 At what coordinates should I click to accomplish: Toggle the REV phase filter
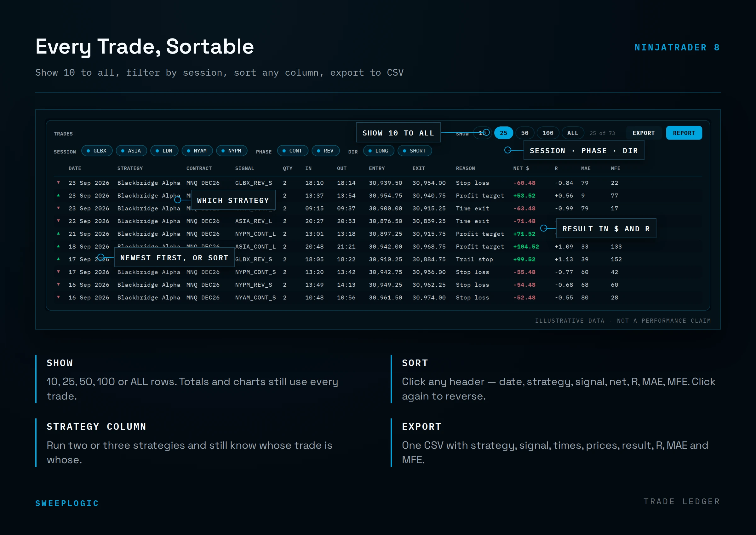[x=326, y=151]
